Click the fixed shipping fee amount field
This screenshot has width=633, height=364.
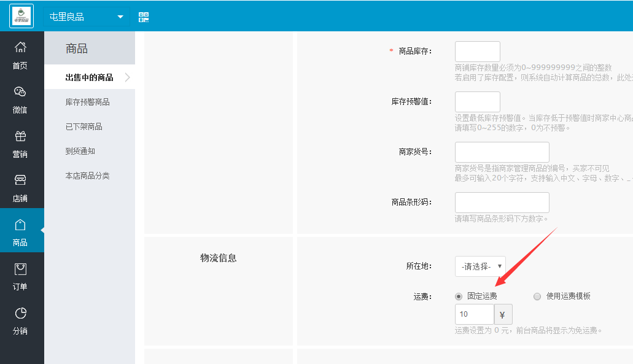(475, 314)
